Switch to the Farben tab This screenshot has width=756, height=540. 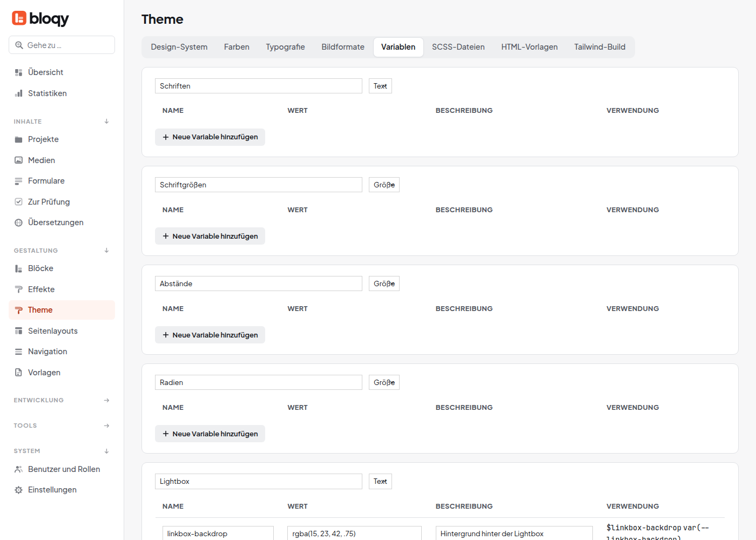(237, 47)
